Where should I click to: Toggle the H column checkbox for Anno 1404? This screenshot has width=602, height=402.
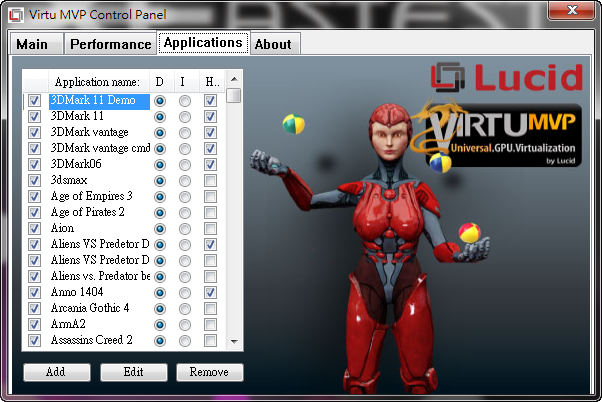click(x=210, y=292)
